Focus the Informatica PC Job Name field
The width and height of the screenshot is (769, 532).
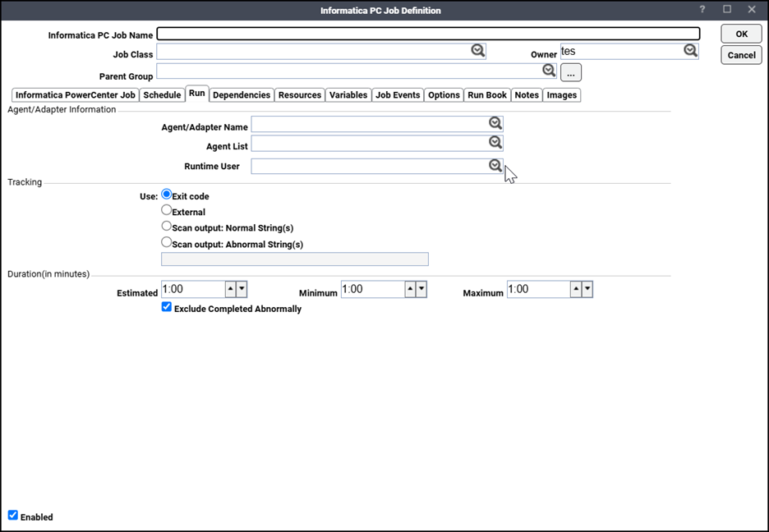point(428,34)
